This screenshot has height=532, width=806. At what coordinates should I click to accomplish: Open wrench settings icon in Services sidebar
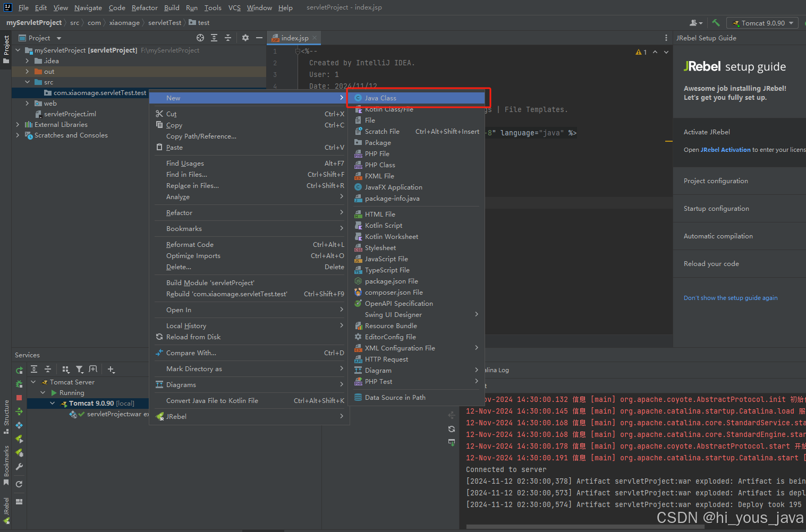pos(19,467)
